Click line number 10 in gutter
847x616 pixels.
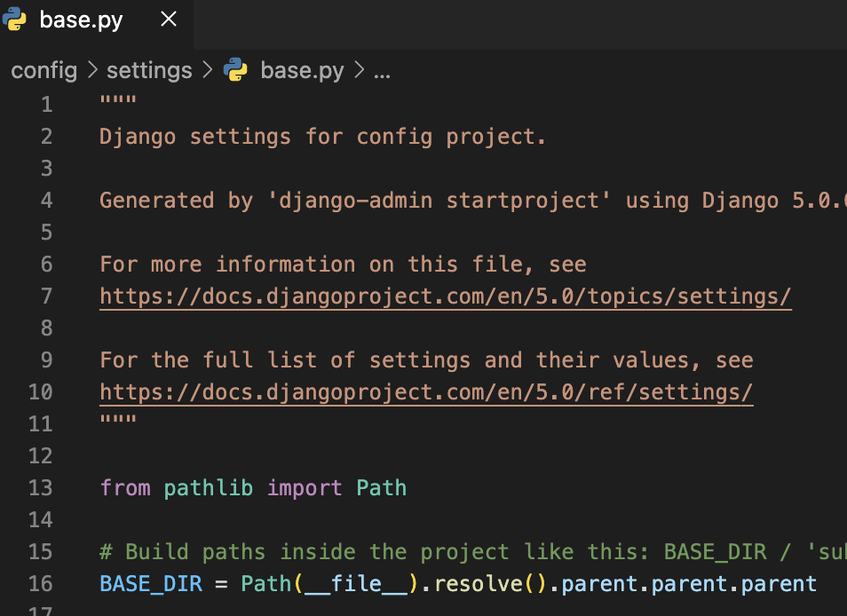41,392
